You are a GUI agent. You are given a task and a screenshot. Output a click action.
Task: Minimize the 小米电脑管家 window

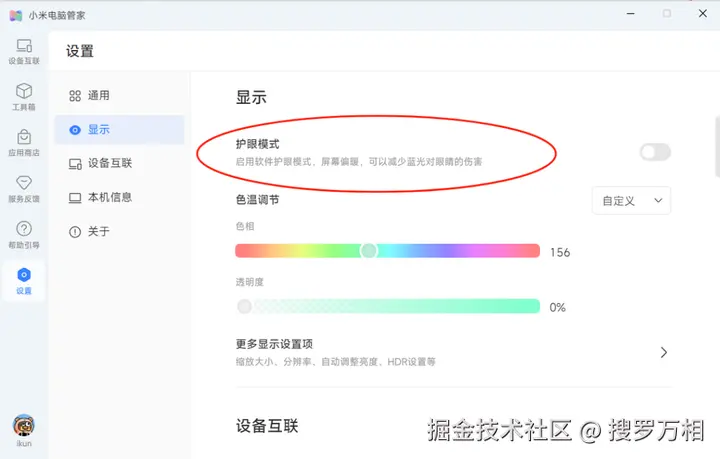tap(631, 14)
